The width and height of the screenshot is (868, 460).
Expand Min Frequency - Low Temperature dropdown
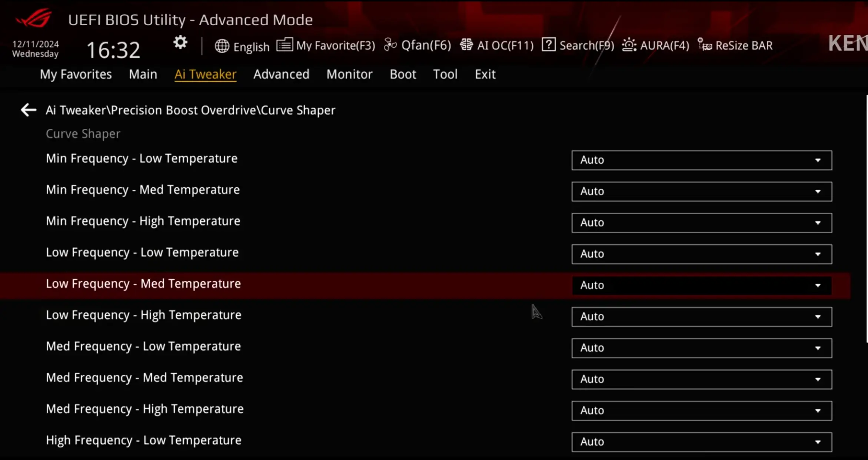(702, 160)
